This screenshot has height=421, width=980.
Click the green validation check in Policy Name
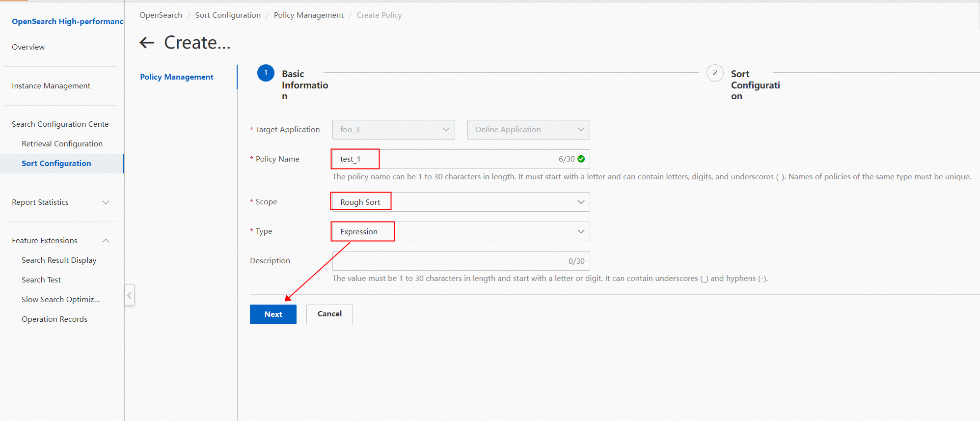(x=581, y=159)
